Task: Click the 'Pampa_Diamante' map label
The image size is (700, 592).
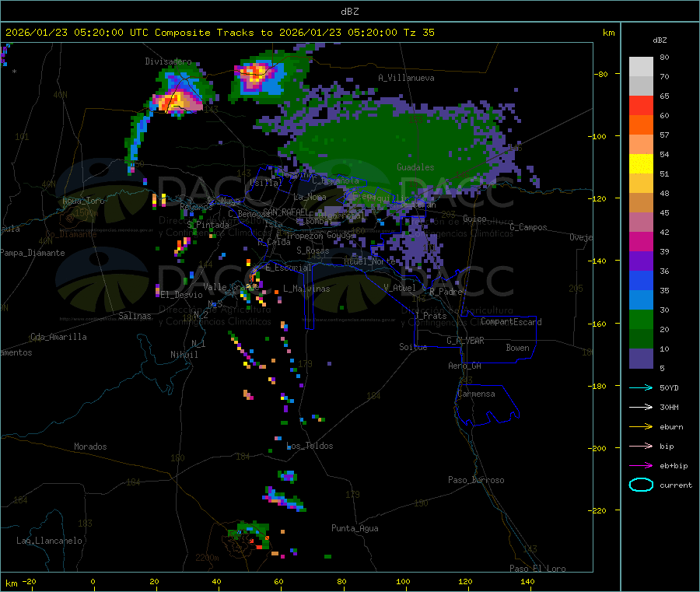Action: coord(33,253)
